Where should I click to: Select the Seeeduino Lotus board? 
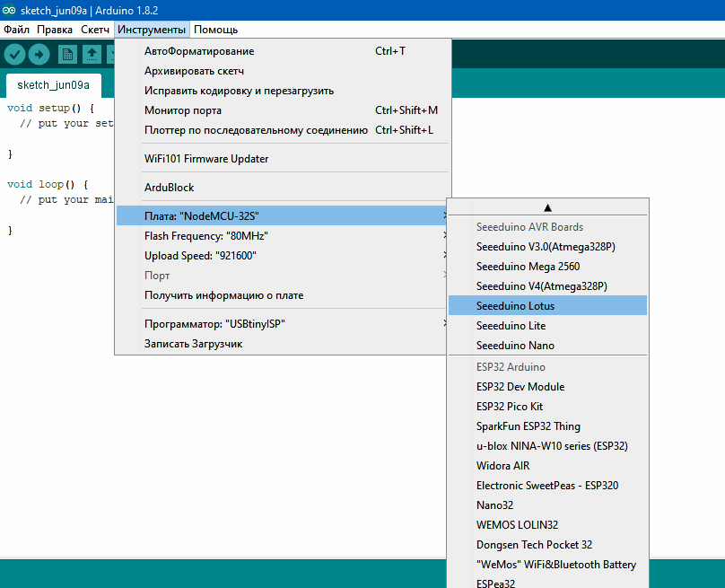[x=515, y=306]
